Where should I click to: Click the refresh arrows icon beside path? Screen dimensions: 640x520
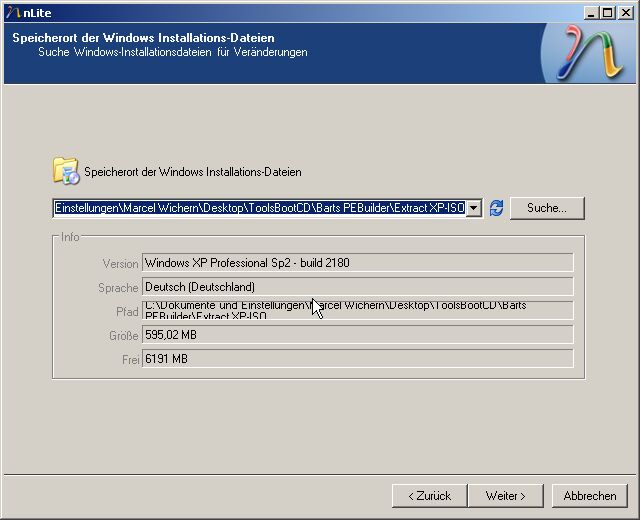(x=496, y=208)
